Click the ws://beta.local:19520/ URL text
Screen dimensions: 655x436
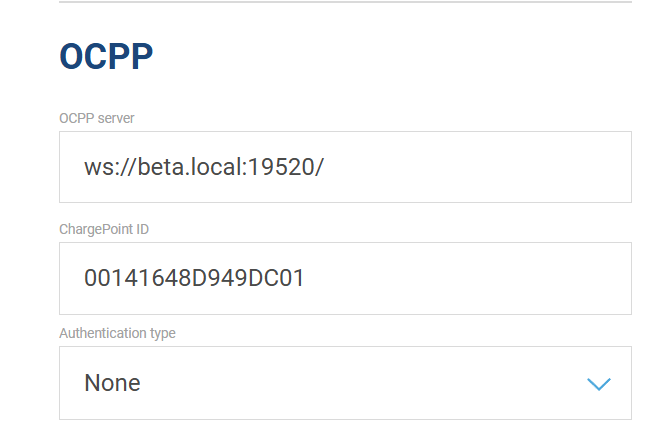pos(204,167)
